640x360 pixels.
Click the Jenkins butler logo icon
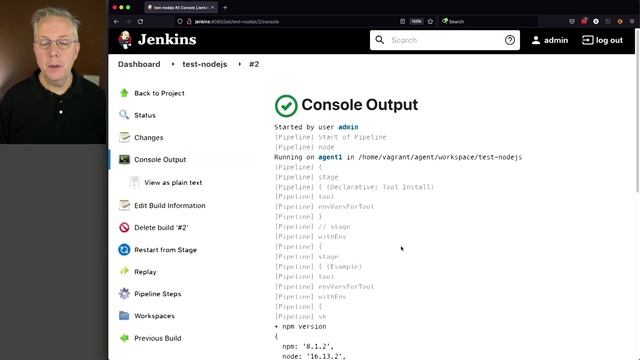click(x=125, y=40)
